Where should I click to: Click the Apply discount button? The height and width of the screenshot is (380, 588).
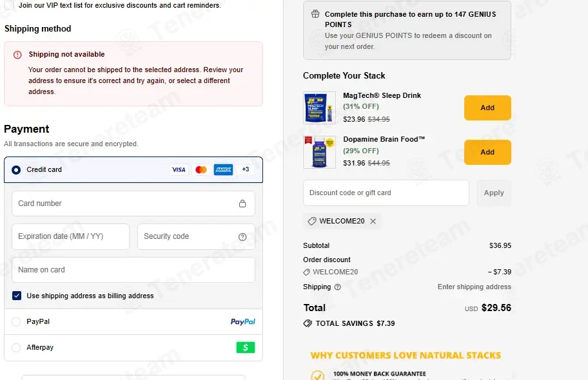(494, 193)
